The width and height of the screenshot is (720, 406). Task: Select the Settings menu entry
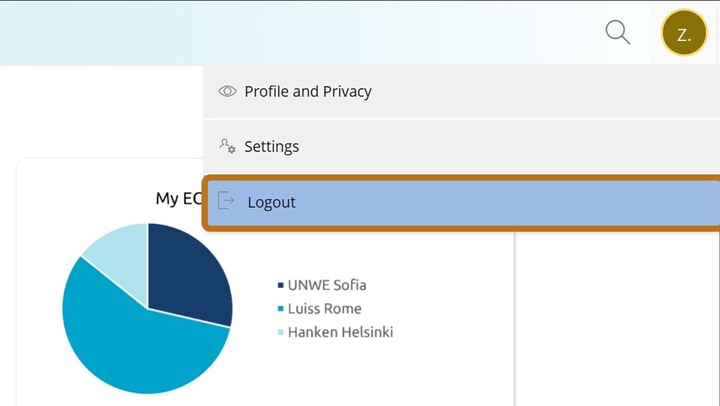tap(272, 146)
